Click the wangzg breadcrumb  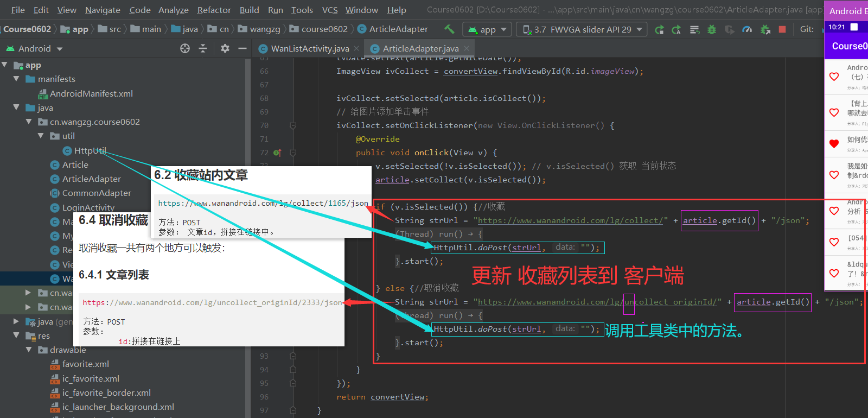[265, 29]
